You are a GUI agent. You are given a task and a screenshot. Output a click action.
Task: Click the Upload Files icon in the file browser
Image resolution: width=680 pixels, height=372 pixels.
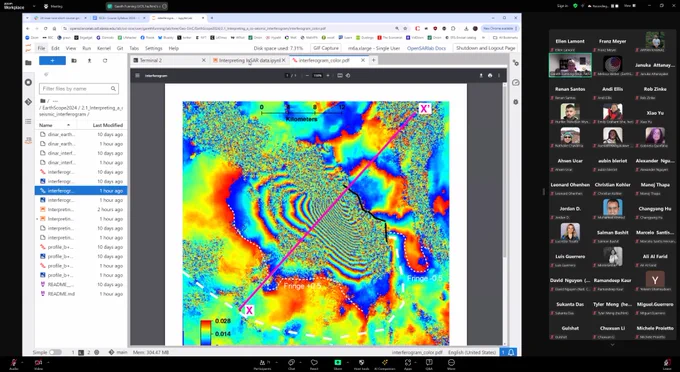tap(89, 61)
